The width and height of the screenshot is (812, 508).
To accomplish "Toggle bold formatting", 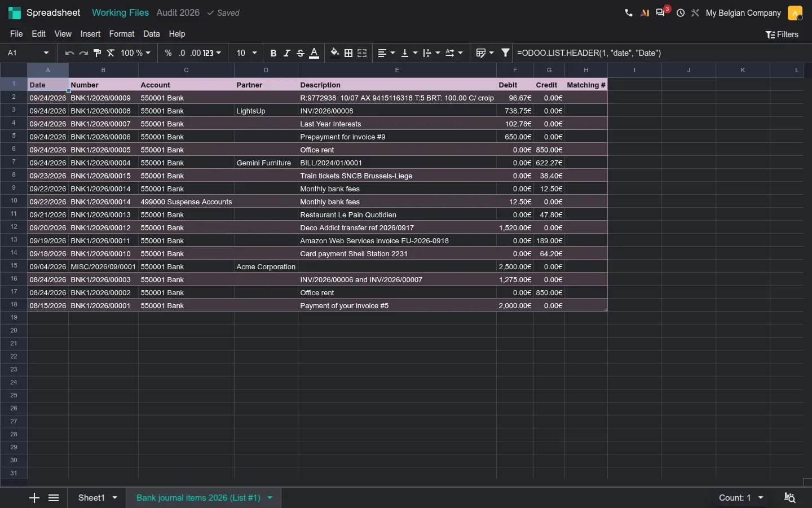I will point(273,53).
